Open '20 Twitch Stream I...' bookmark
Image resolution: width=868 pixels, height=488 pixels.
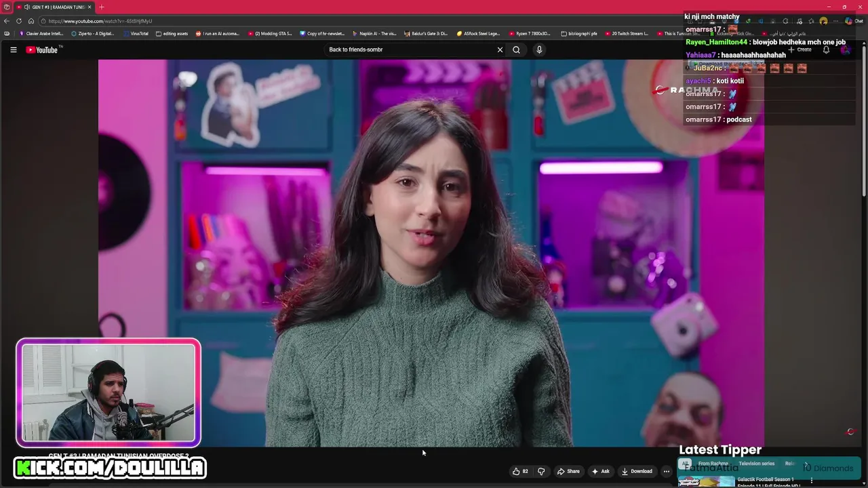626,33
